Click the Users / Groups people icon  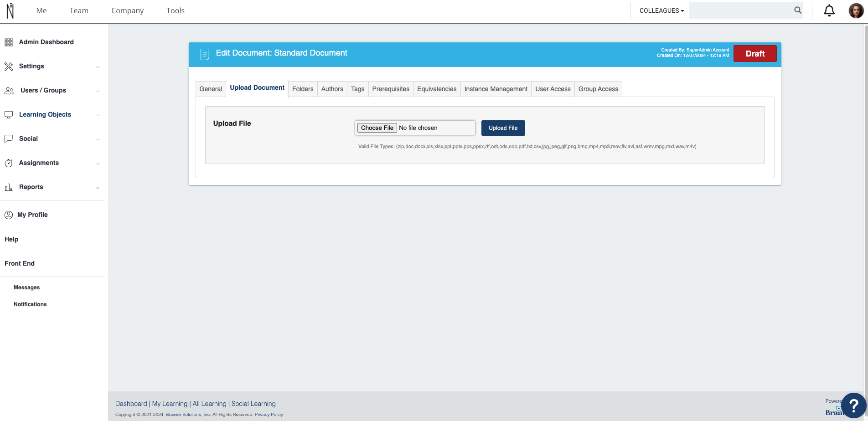(x=9, y=91)
